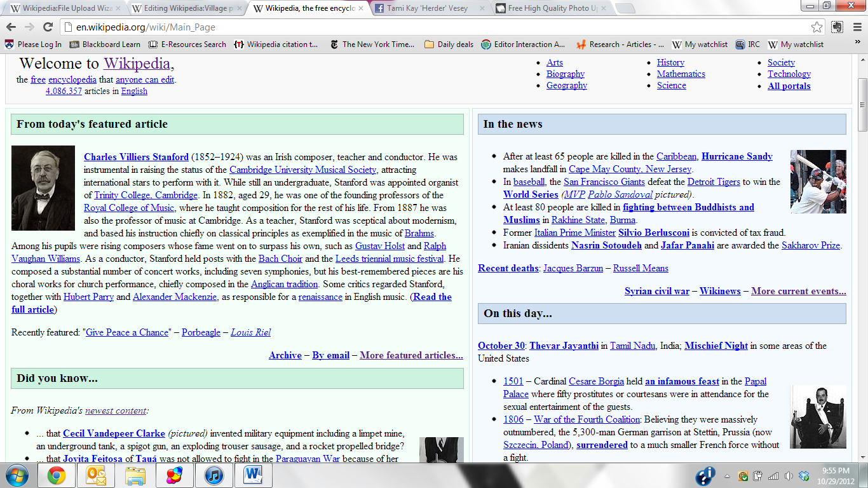Image resolution: width=868 pixels, height=488 pixels.
Task: Launch iTunes from the taskbar
Action: point(214,475)
